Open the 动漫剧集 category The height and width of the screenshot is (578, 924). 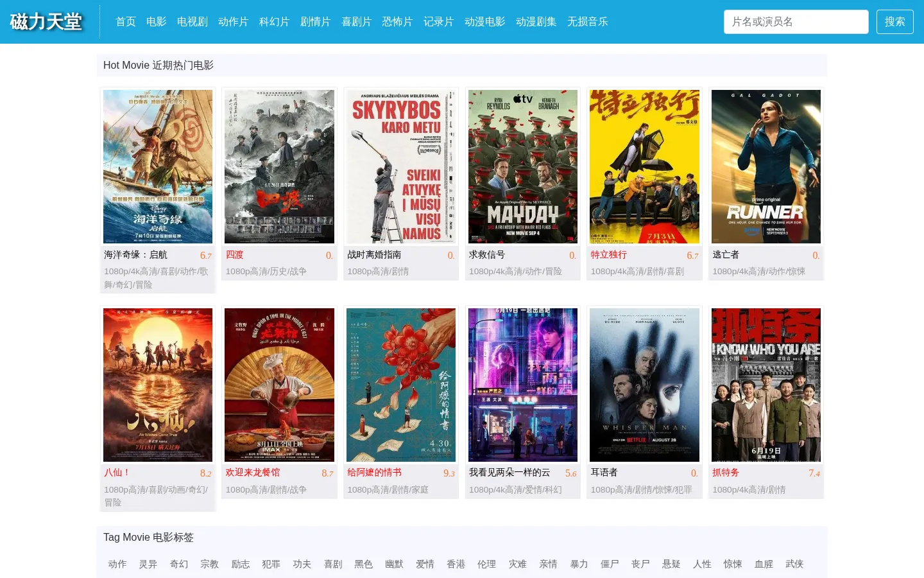[x=536, y=22]
